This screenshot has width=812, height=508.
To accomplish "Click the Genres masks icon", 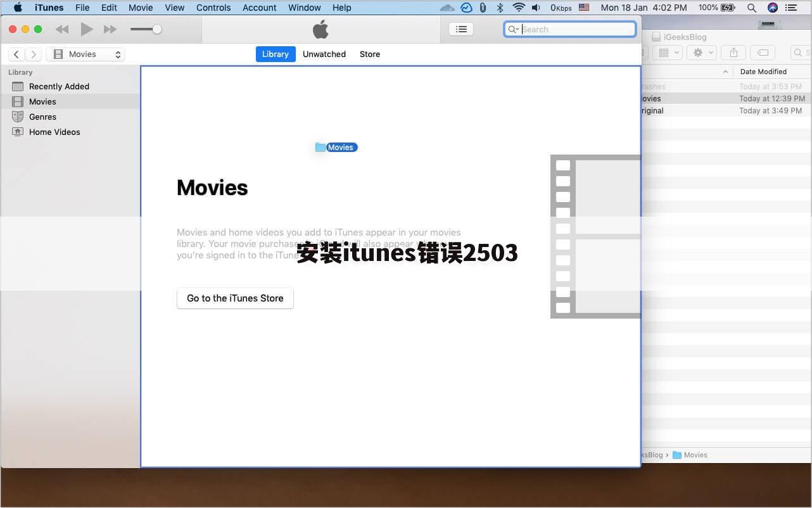I will (18, 117).
